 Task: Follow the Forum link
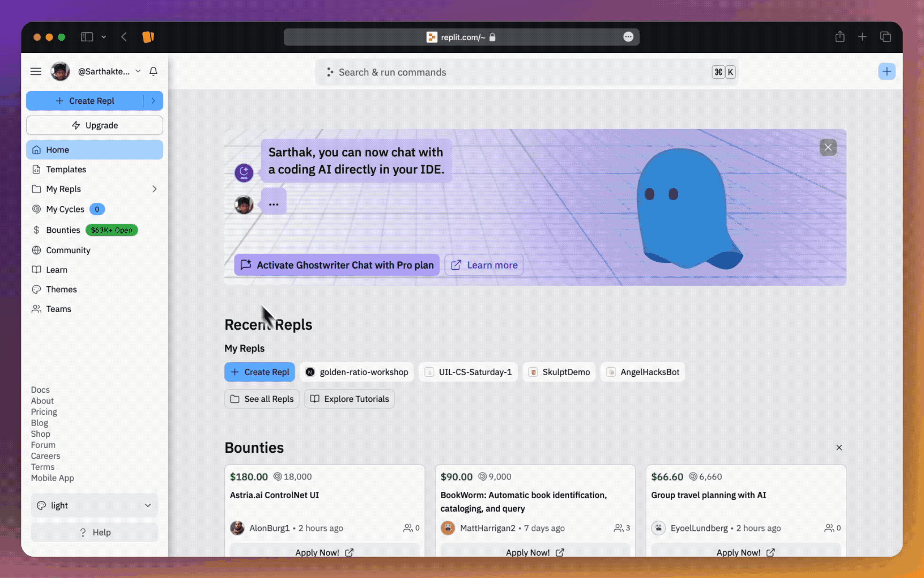[x=43, y=445]
